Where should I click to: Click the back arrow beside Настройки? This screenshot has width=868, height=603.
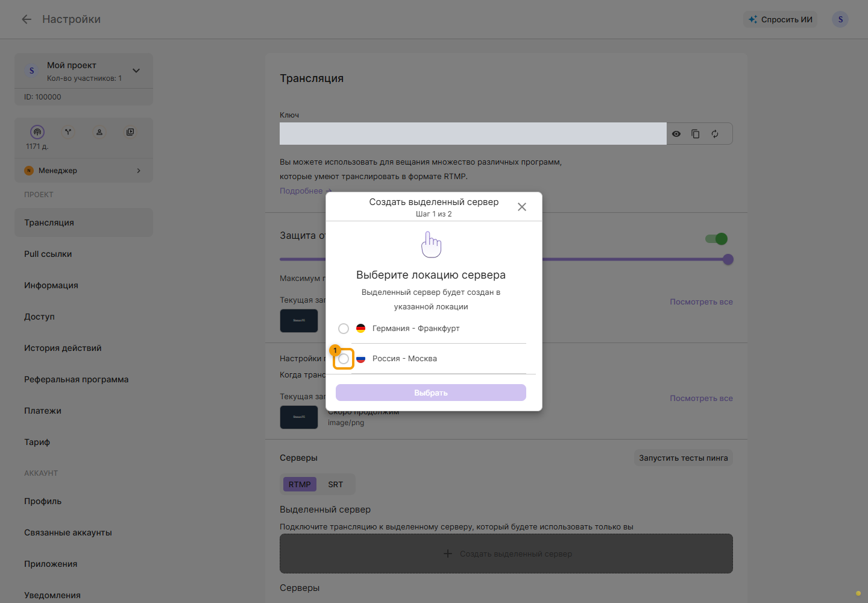27,19
